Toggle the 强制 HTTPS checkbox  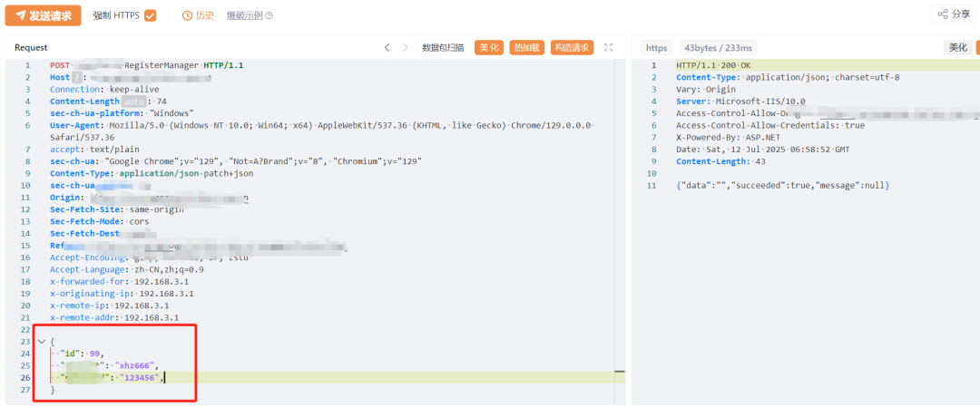(x=150, y=15)
